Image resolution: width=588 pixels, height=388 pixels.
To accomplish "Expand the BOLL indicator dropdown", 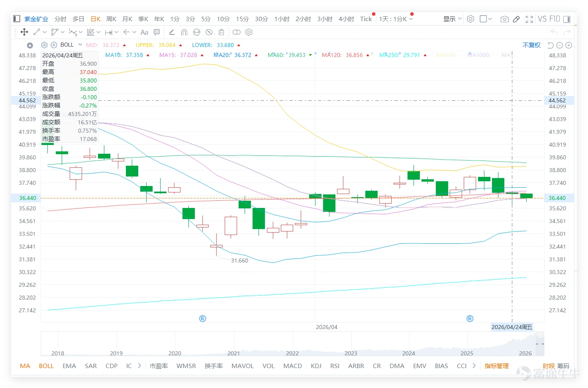I will tap(80, 45).
